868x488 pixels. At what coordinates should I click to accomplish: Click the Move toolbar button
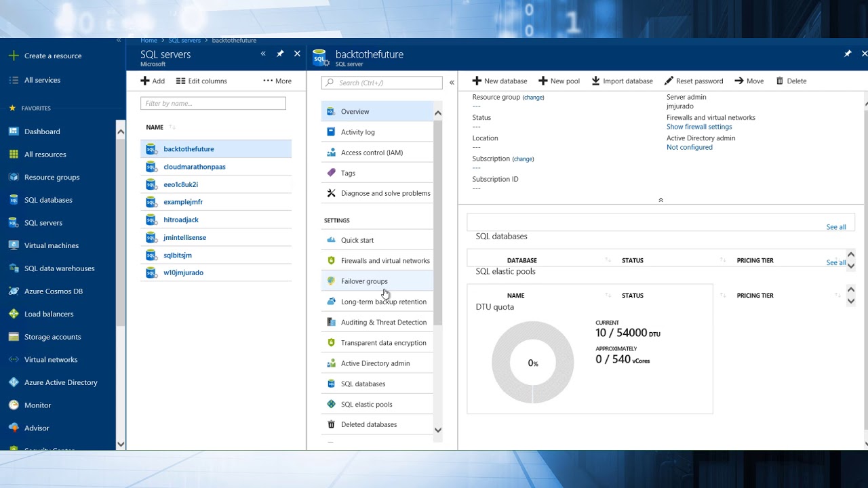click(749, 81)
